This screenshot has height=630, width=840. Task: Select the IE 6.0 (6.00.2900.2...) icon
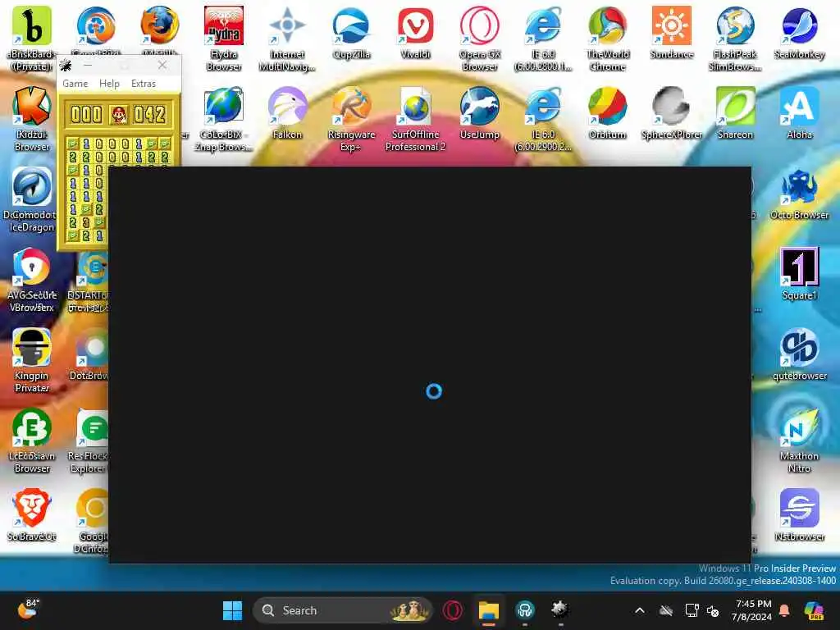tap(543, 118)
